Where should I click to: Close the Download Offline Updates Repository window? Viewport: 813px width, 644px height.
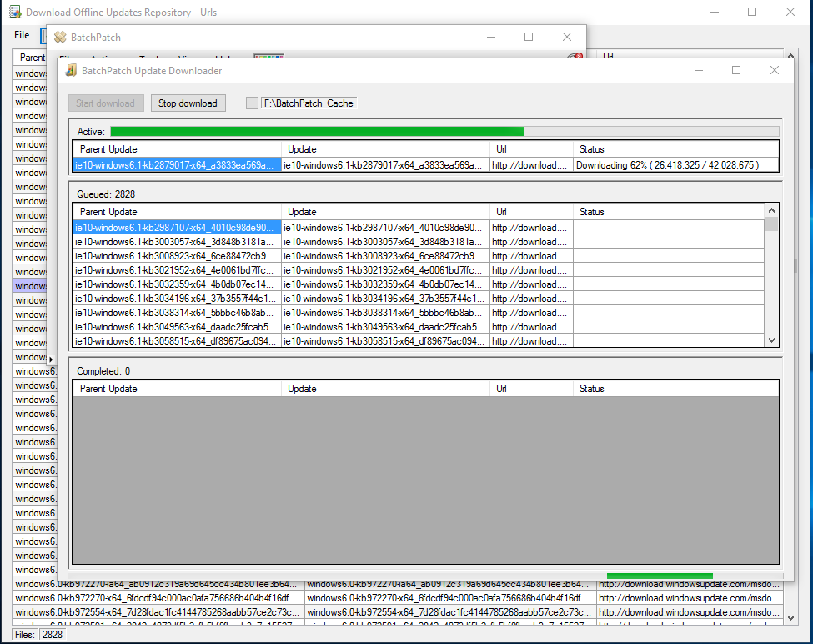(x=790, y=12)
